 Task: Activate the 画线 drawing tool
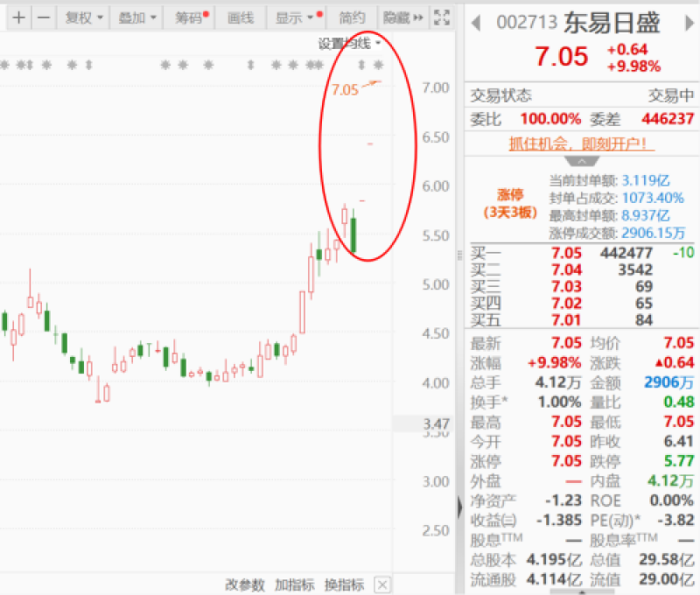241,17
